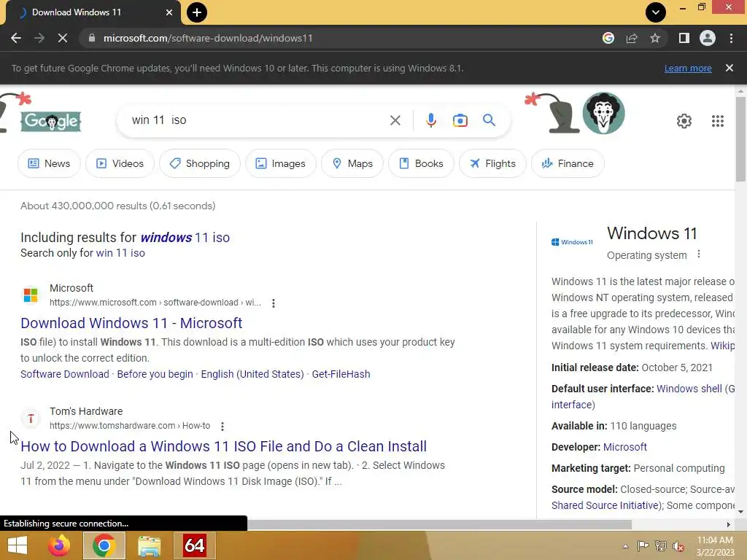This screenshot has width=747, height=560.
Task: Switch to Books results tab
Action: click(421, 163)
